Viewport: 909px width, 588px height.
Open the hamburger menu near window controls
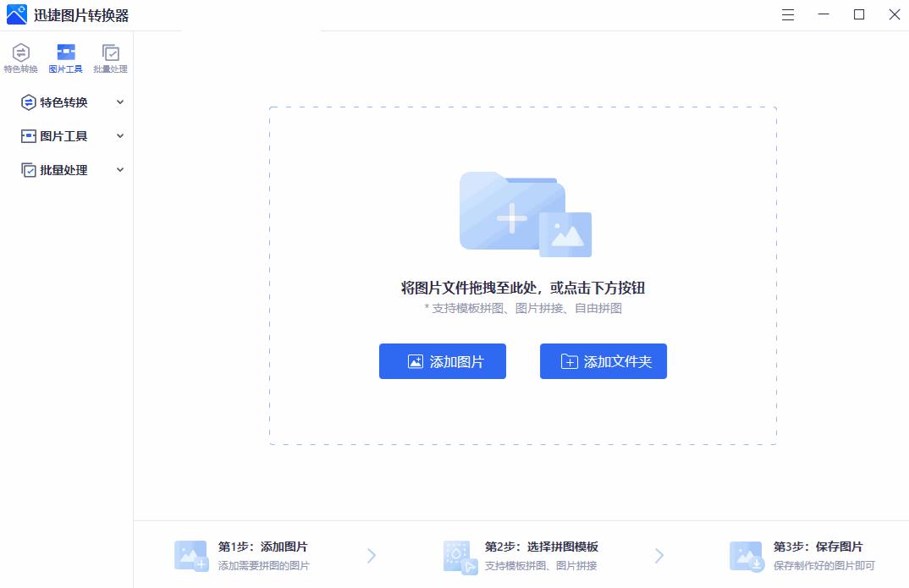(787, 14)
